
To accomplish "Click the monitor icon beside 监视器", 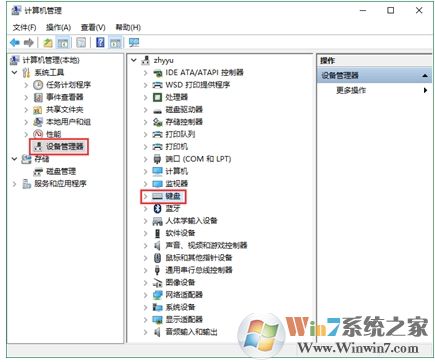I will (157, 184).
